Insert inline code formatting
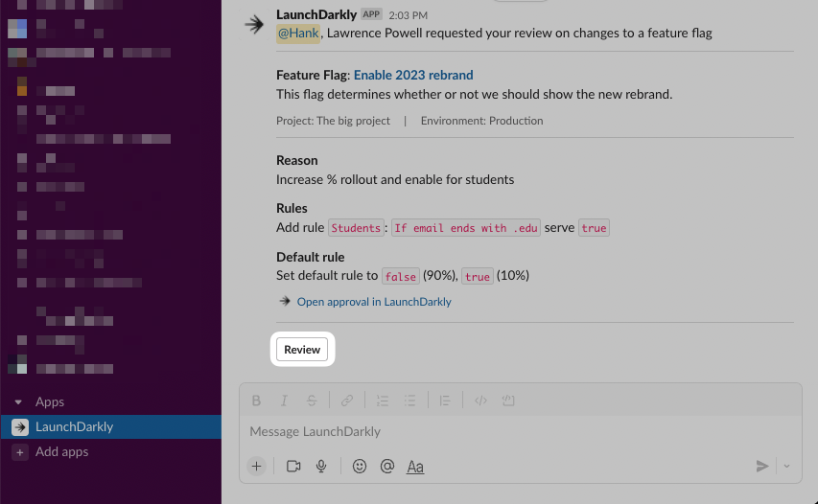This screenshot has width=818, height=504. click(481, 401)
